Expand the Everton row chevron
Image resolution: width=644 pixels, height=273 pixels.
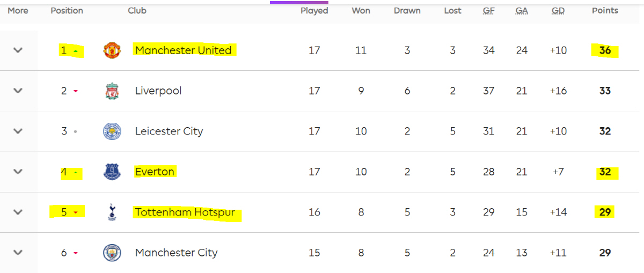pos(18,172)
